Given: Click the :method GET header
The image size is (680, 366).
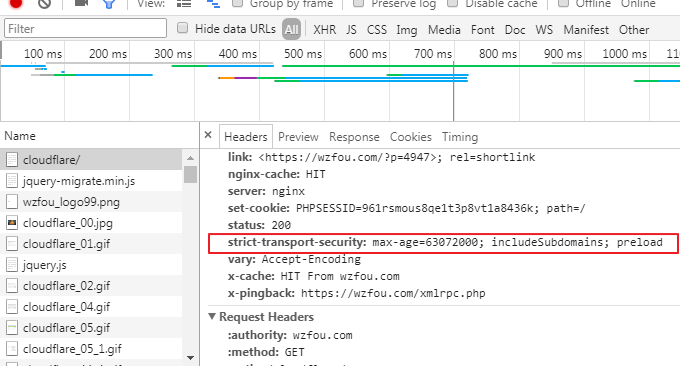Looking at the screenshot, I should click(266, 352).
